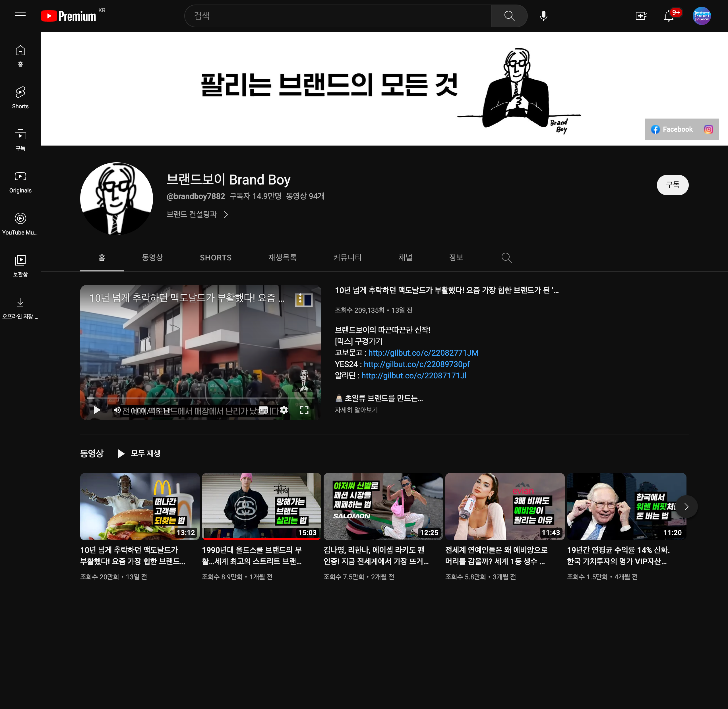Open title '김나영, 리한나, 에이셉 라키도'
This screenshot has width=728, height=709.
pos(376,555)
